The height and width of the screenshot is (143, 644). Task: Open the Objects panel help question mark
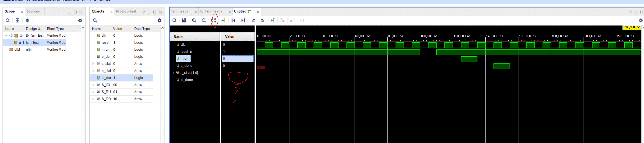(144, 12)
